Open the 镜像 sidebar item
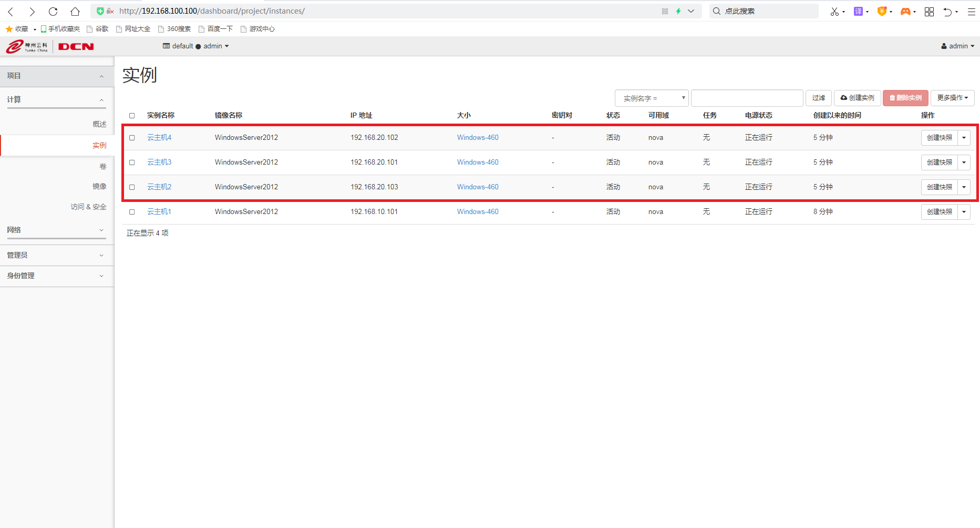Screen dimensions: 980x528 click(99, 187)
